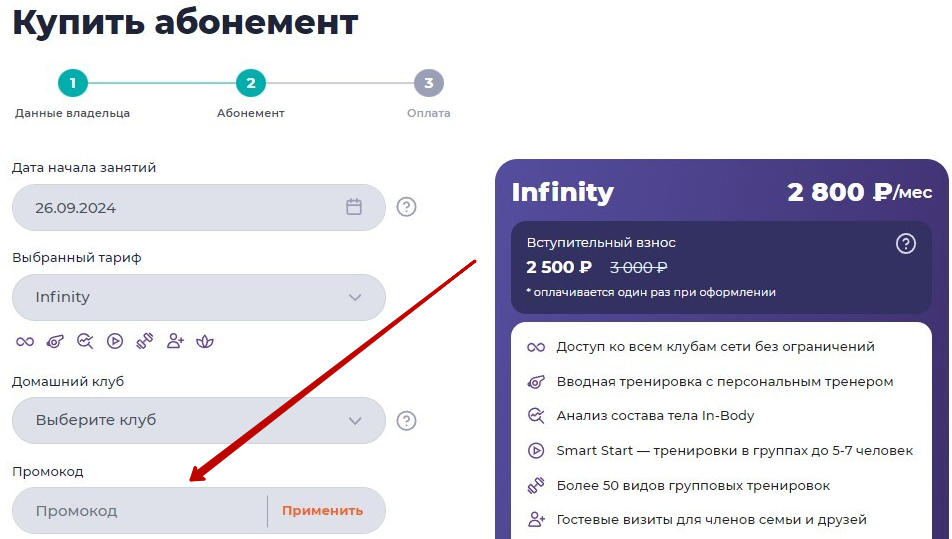
Task: Open help icon beside home club dropdown
Action: [x=406, y=421]
